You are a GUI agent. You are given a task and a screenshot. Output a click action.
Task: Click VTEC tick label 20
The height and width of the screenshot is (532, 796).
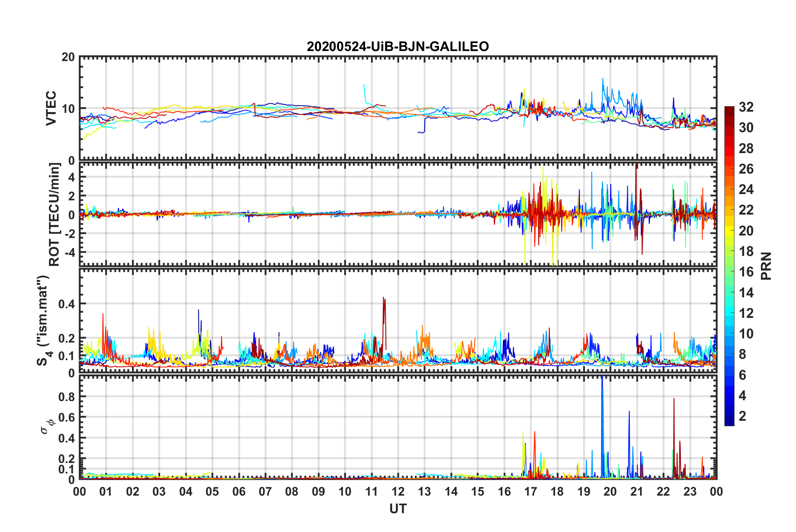tap(68, 57)
